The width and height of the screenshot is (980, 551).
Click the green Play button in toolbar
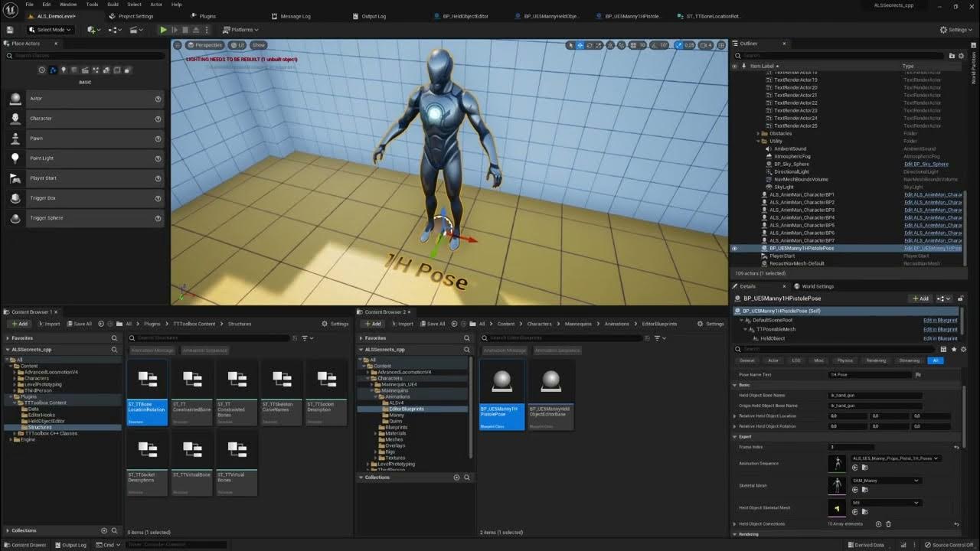pos(163,30)
